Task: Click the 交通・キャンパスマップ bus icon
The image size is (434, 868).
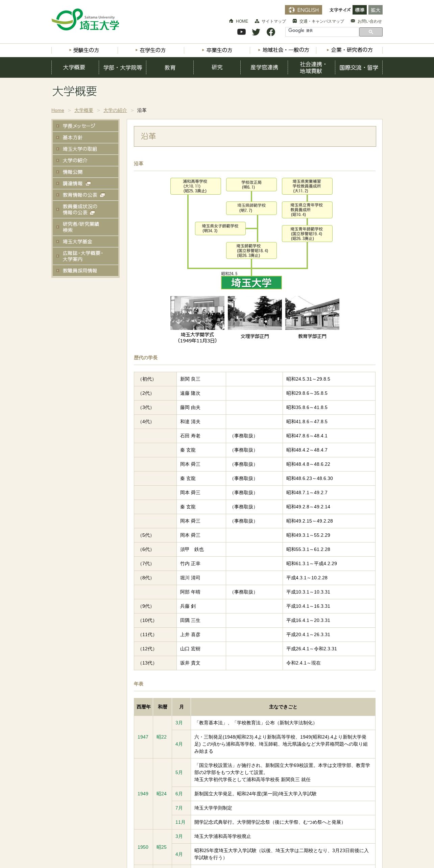Action: [x=295, y=21]
